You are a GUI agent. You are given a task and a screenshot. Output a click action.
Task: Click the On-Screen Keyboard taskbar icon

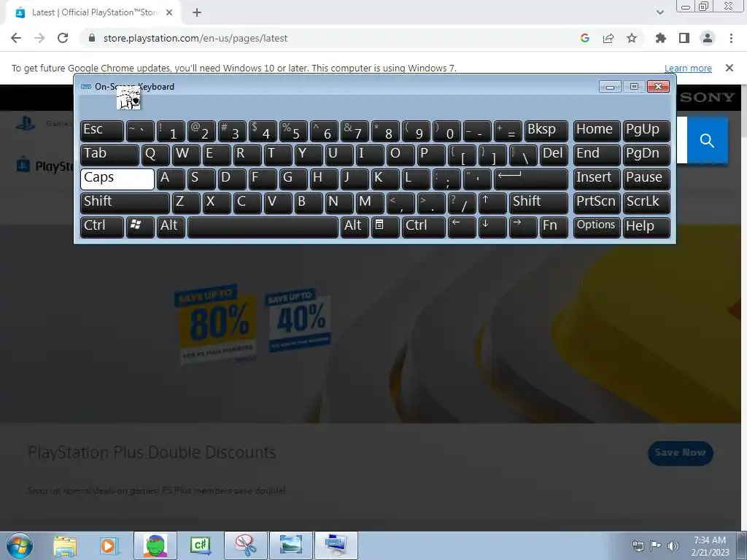tap(336, 545)
